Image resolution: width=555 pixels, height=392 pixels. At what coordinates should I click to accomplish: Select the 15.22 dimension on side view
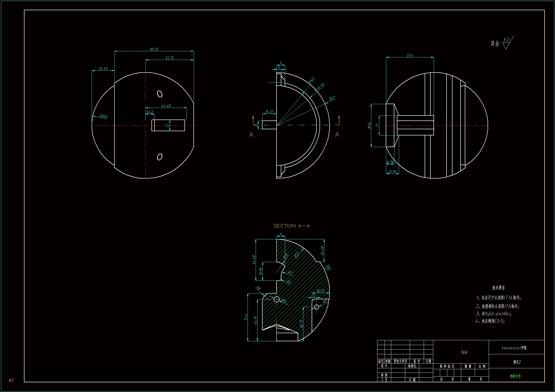[x=269, y=112]
